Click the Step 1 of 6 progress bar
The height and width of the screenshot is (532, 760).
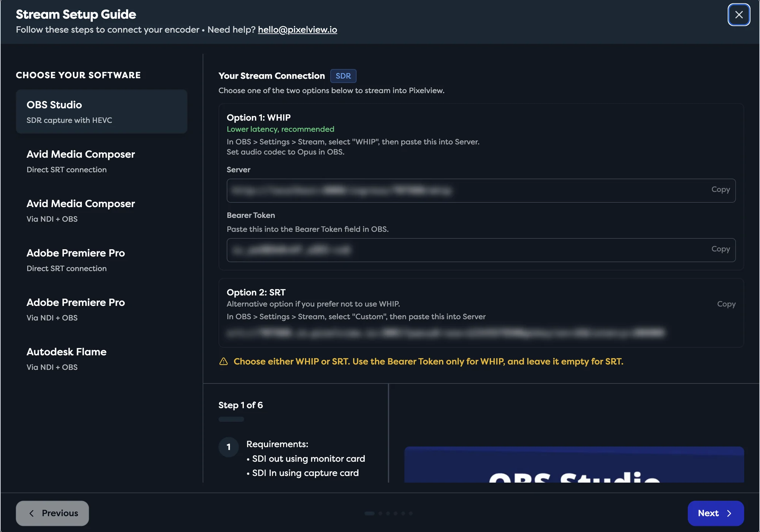pyautogui.click(x=231, y=419)
